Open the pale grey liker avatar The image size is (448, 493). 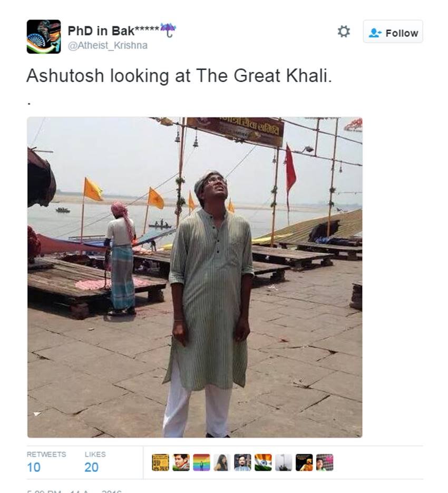pyautogui.click(x=284, y=462)
